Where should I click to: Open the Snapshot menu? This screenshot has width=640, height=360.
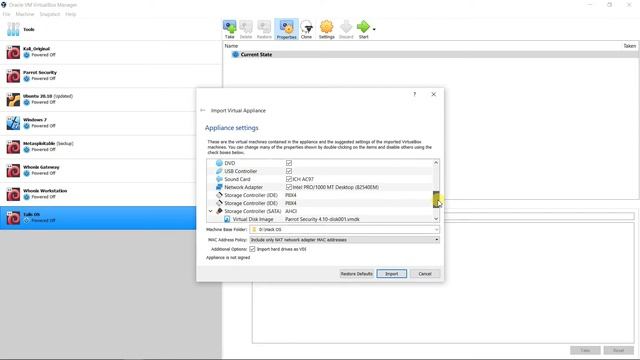point(50,14)
